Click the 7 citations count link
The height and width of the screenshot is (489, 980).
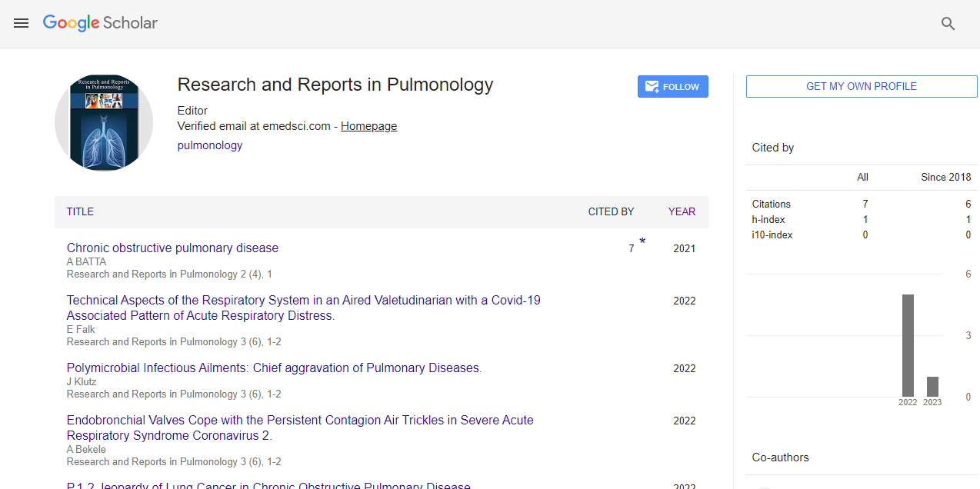coord(631,248)
